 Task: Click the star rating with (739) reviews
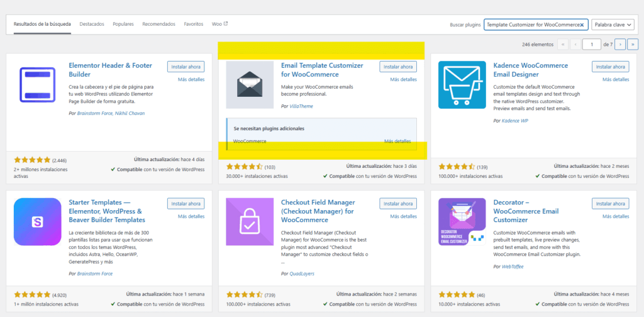pos(245,295)
